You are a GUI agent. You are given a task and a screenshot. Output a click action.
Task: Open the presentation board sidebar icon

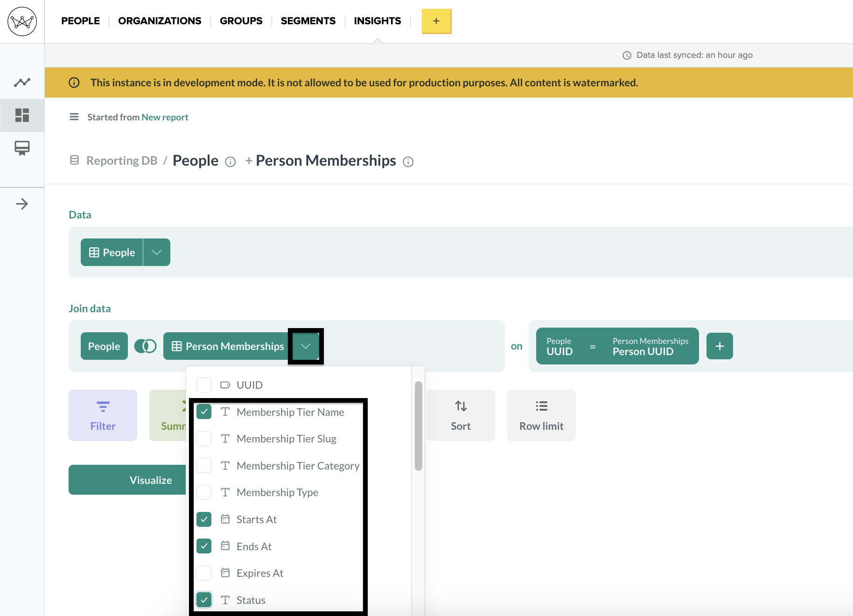[22, 148]
